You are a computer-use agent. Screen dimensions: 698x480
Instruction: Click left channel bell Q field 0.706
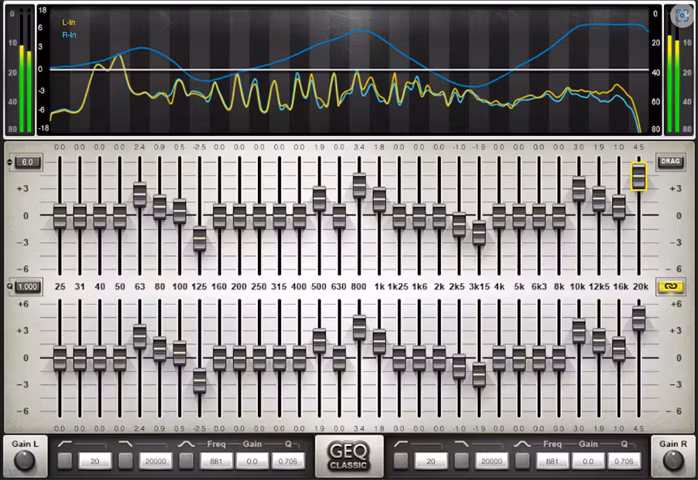288,461
